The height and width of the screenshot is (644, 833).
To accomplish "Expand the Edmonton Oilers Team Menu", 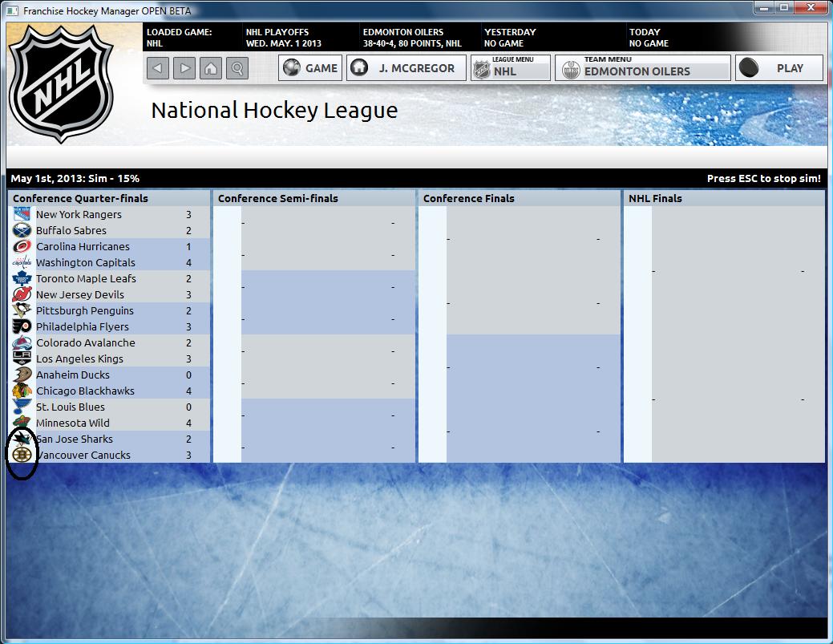I will pos(643,68).
